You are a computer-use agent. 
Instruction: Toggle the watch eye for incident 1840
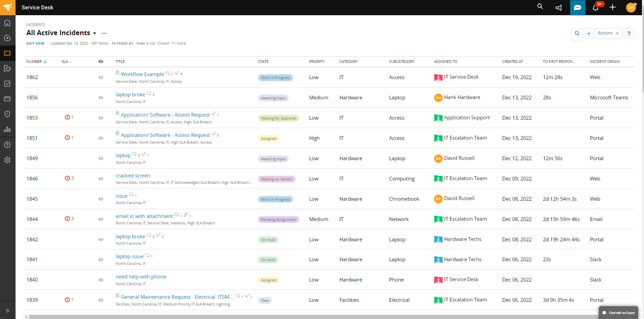click(x=101, y=280)
